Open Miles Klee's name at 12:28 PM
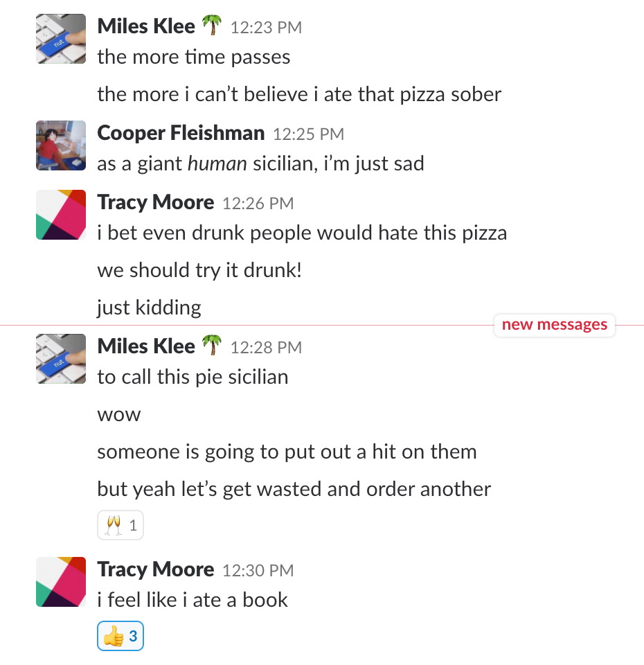 (x=146, y=346)
